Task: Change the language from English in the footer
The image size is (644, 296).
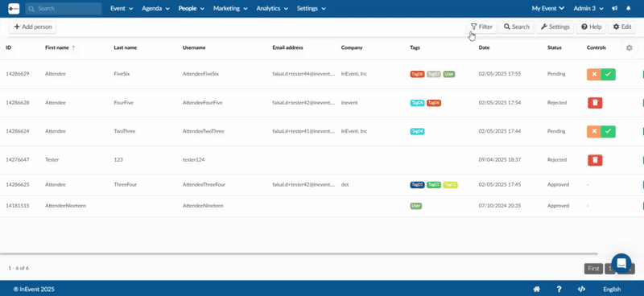Action: point(612,289)
